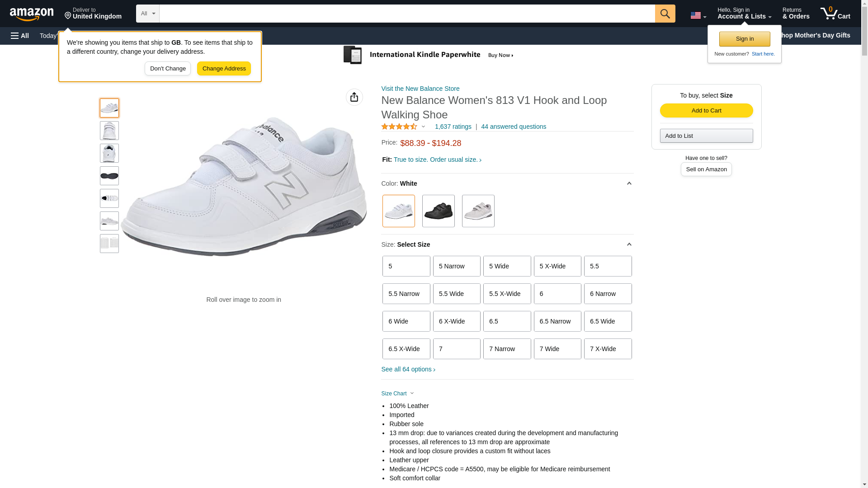Click the Amazon logo
868x488 pixels.
pos(32,14)
